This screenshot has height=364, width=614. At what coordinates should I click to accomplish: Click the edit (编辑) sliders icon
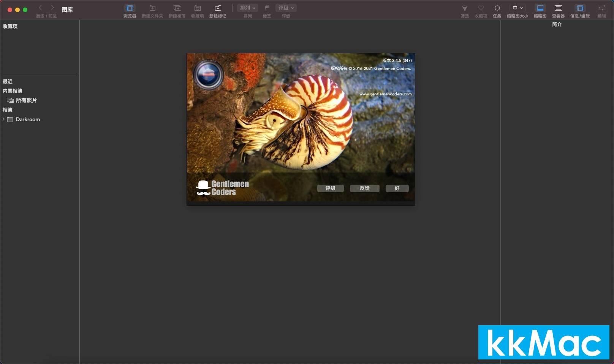click(x=601, y=8)
